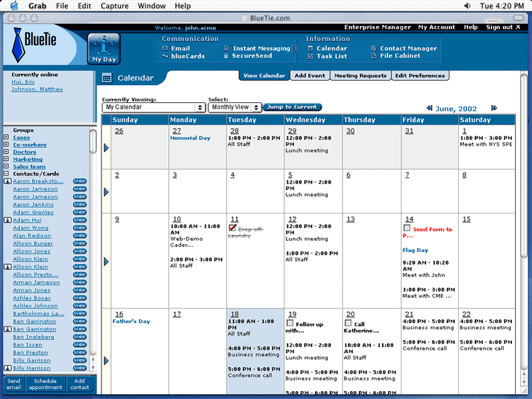The width and height of the screenshot is (532, 399).
Task: Click the Schedule appointment button
Action: [x=45, y=384]
